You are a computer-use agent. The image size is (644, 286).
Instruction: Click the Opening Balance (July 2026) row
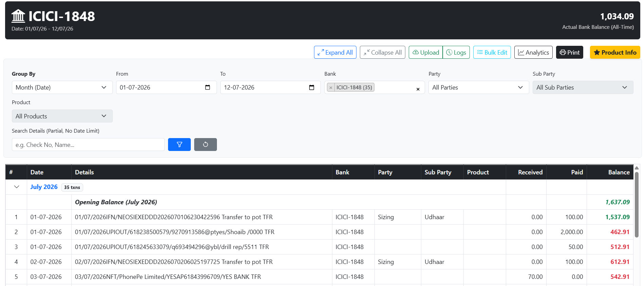[319, 202]
